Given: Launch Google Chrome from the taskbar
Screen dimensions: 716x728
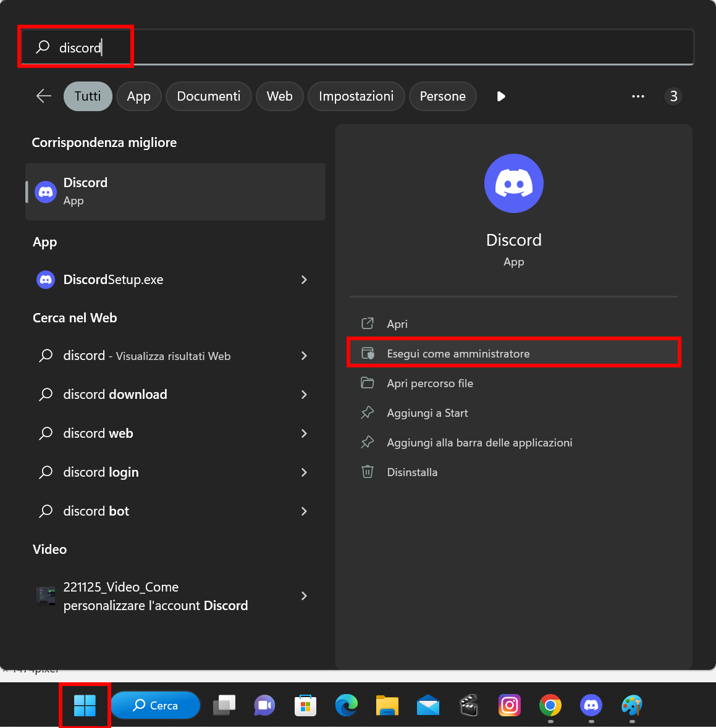Looking at the screenshot, I should [550, 705].
